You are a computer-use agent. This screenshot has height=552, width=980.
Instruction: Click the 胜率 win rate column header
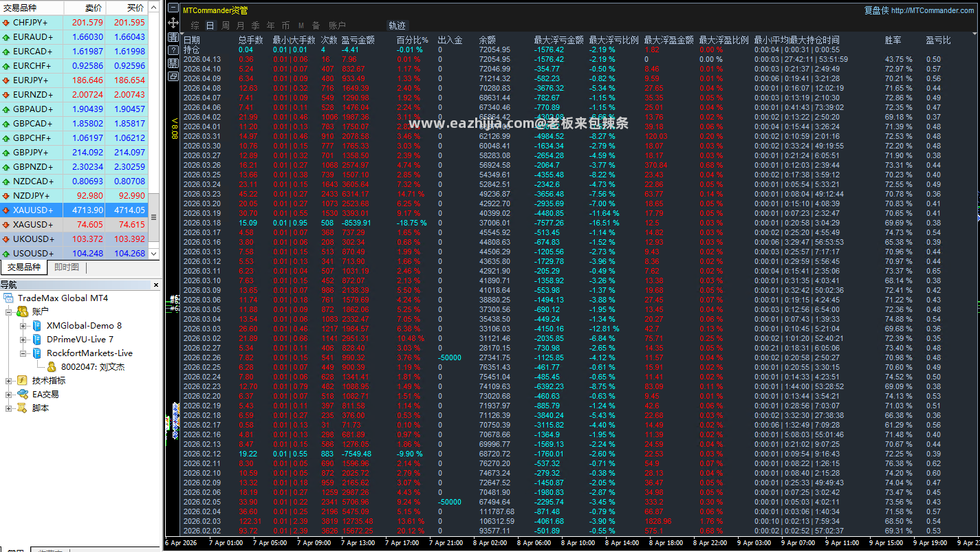pos(893,41)
